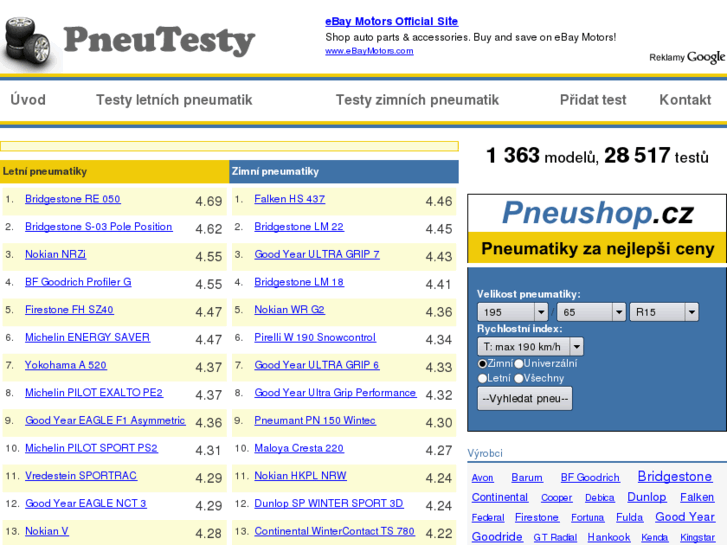This screenshot has width=727, height=545.
Task: Select the Zimní radio button
Action: (482, 364)
